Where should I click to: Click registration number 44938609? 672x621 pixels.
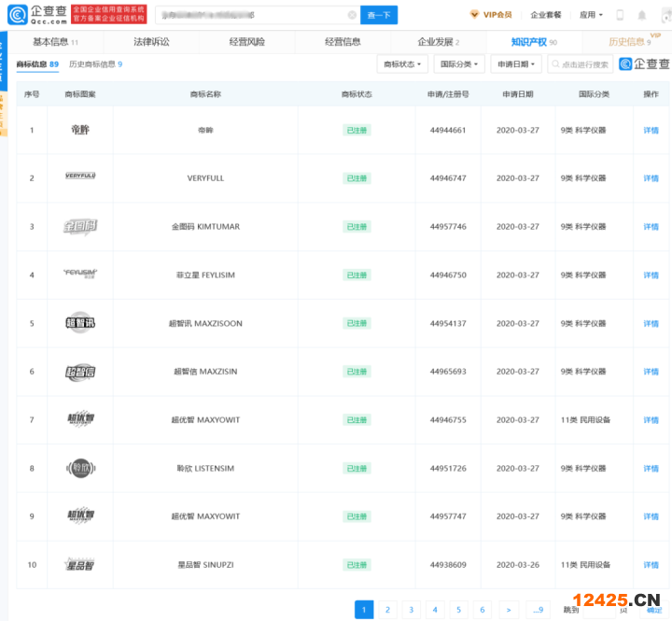(448, 565)
